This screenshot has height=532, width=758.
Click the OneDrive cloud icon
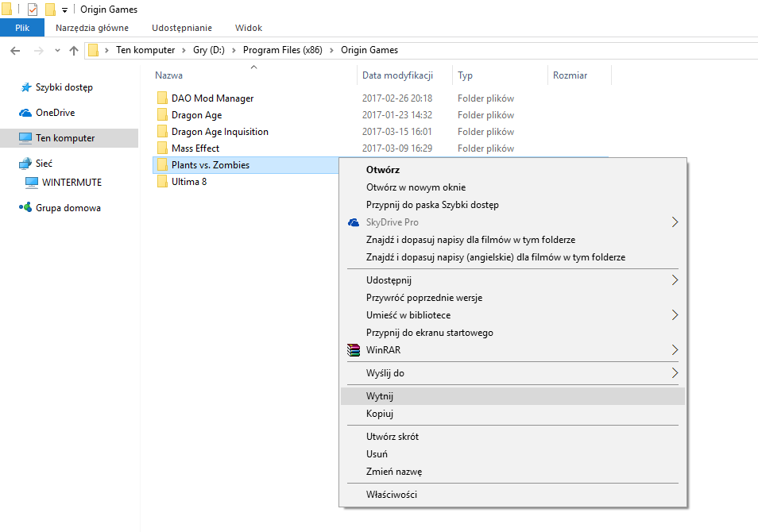pyautogui.click(x=25, y=113)
